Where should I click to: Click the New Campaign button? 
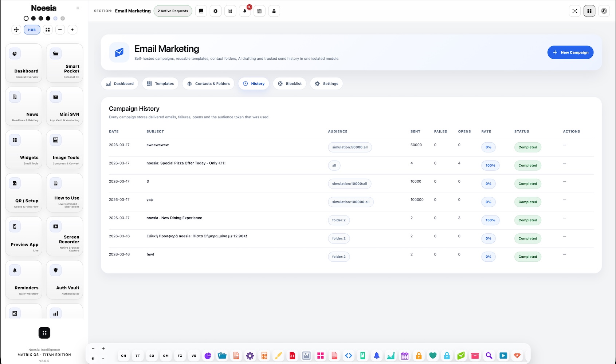[570, 52]
